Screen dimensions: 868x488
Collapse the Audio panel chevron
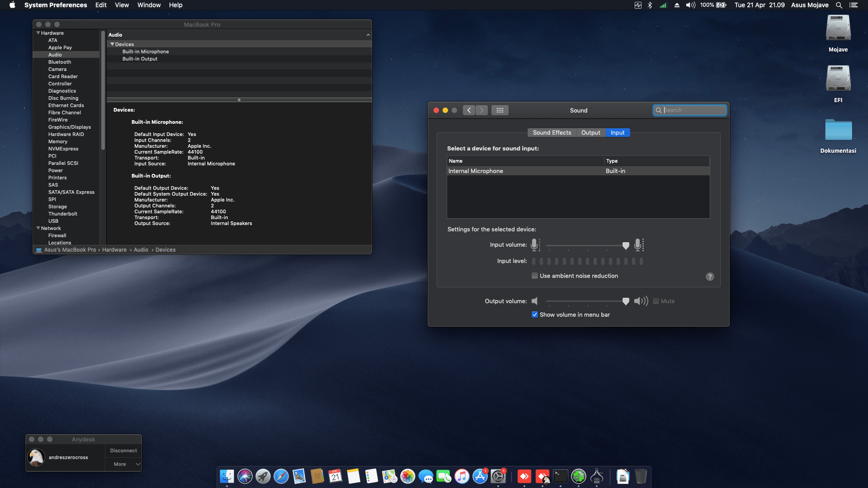pyautogui.click(x=368, y=35)
